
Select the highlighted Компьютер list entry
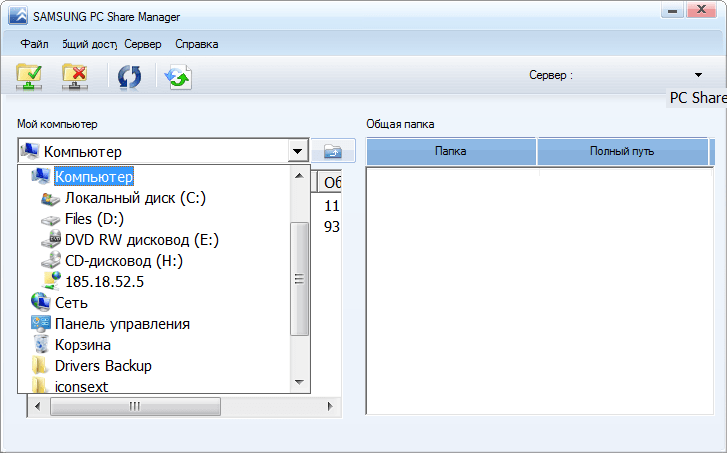pyautogui.click(x=94, y=176)
